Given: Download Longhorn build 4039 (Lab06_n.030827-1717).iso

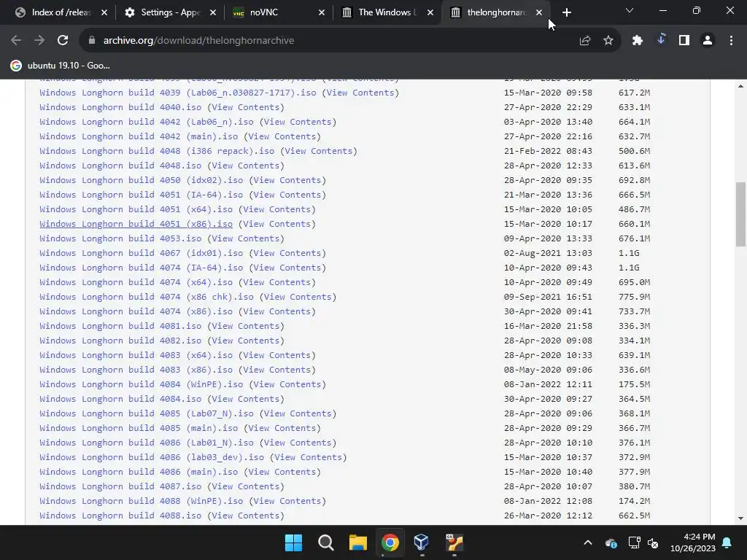Looking at the screenshot, I should coord(178,93).
